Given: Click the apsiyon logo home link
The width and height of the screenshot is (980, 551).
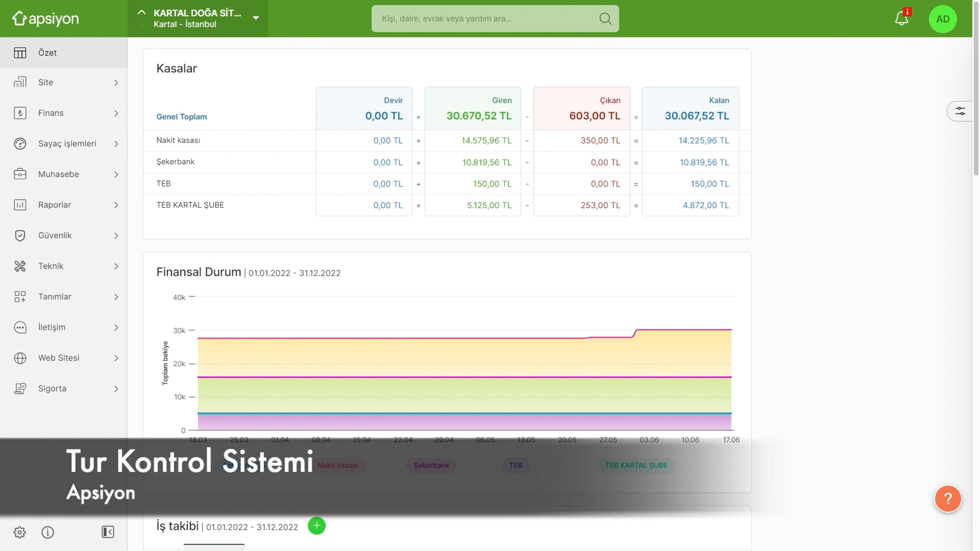Looking at the screenshot, I should 46,18.
